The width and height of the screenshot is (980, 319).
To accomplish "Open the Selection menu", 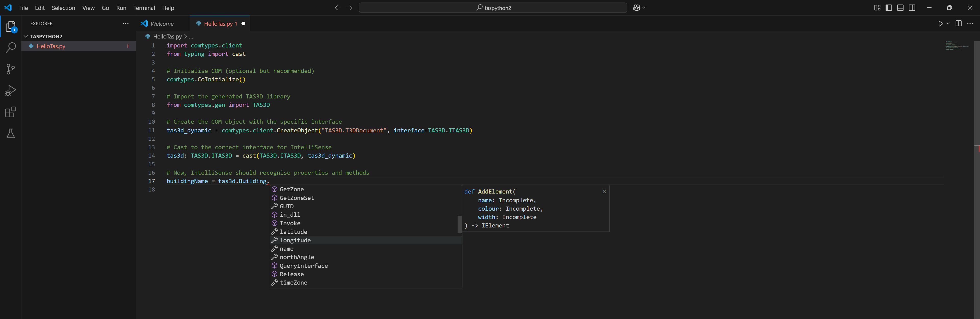I will coord(64,8).
